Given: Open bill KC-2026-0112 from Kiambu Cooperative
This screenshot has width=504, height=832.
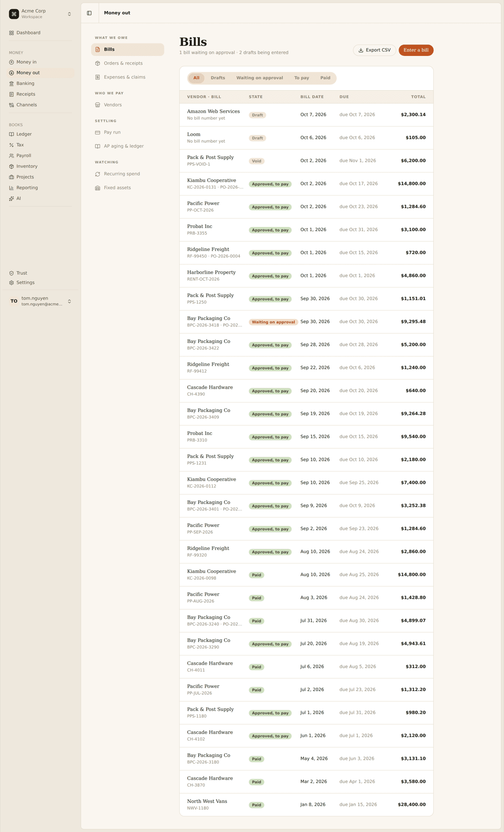Looking at the screenshot, I should (x=306, y=483).
